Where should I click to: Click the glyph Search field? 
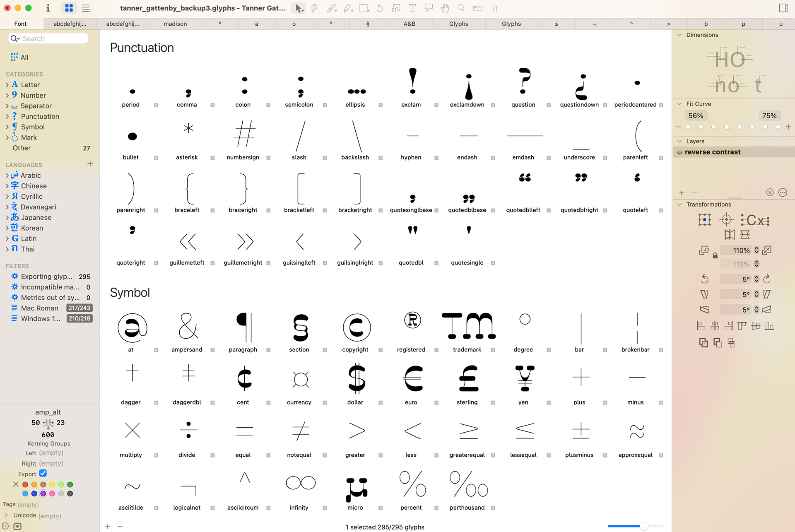point(48,39)
